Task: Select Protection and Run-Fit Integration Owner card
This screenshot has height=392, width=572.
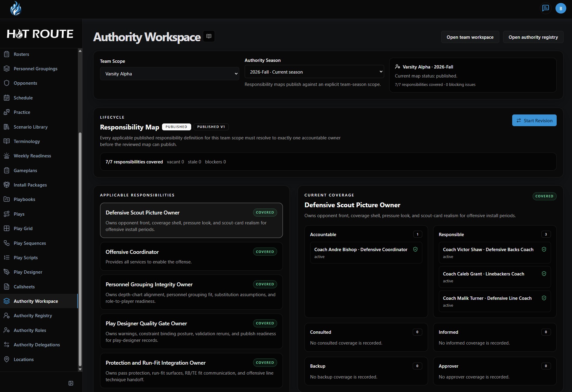Action: [191, 370]
